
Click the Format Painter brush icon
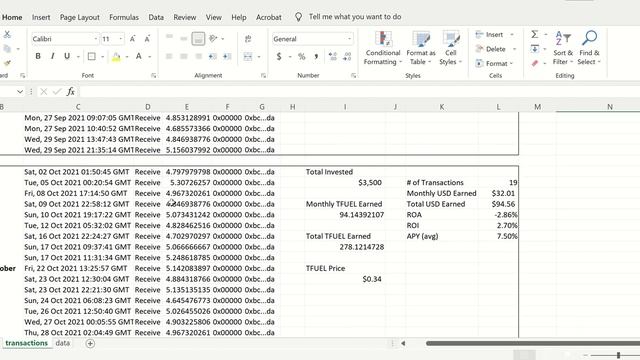click(x=7, y=63)
